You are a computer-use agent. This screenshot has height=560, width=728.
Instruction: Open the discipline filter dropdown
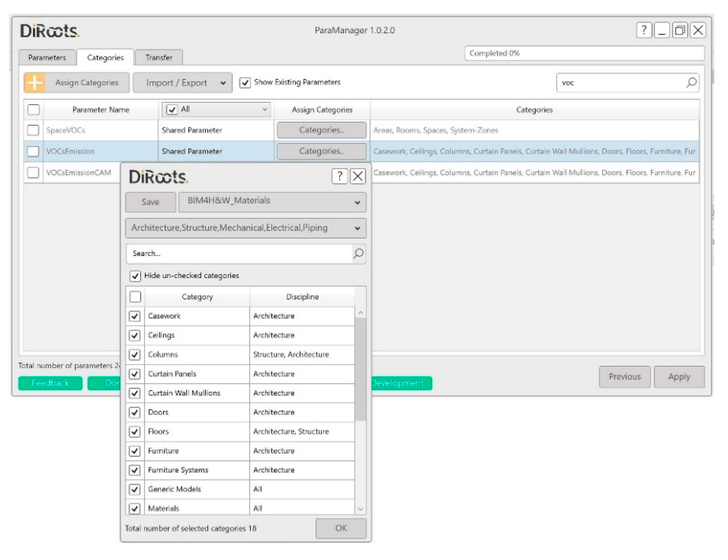pyautogui.click(x=246, y=228)
